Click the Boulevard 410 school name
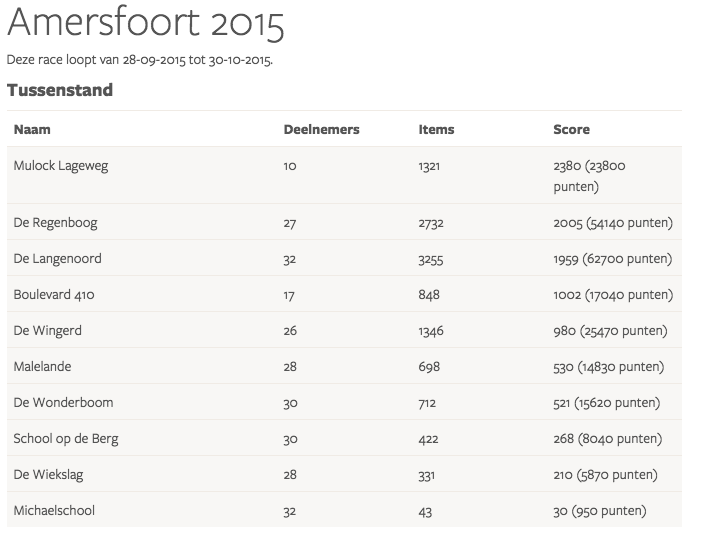This screenshot has width=707, height=540. coord(54,295)
